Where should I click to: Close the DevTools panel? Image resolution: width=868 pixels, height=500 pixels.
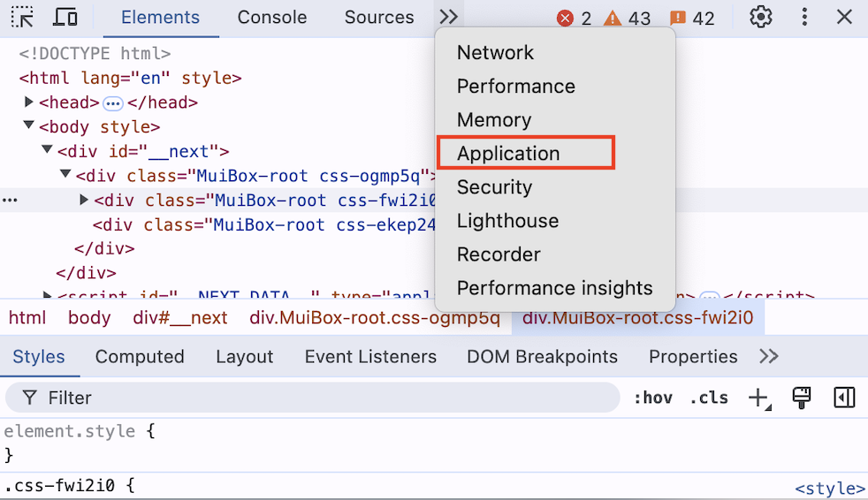(844, 17)
